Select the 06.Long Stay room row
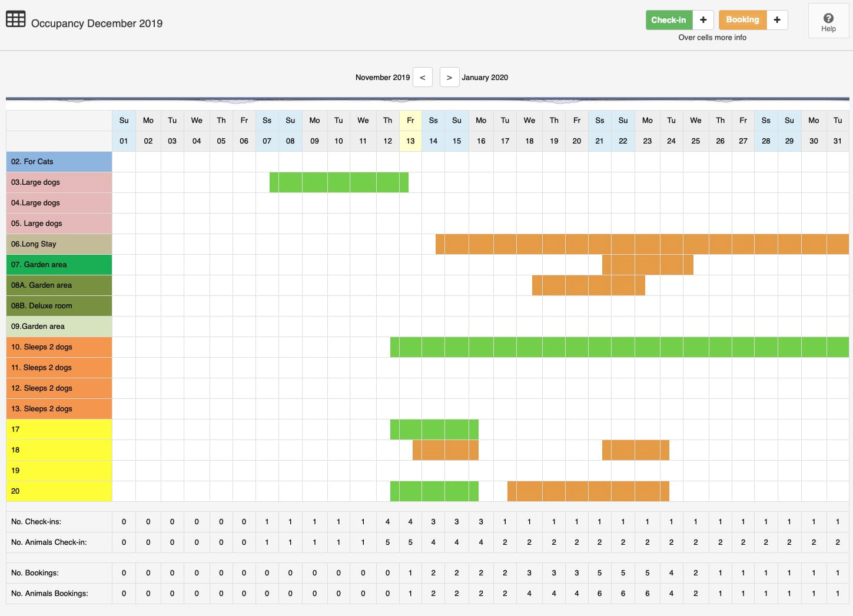 coord(59,244)
